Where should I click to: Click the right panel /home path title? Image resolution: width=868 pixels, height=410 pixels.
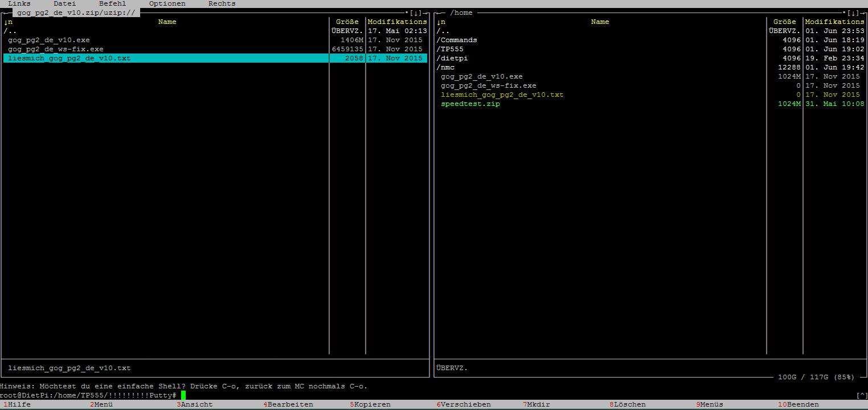coord(461,13)
